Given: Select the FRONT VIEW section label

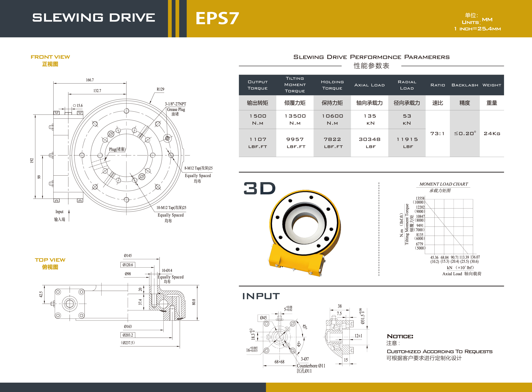Looking at the screenshot, I should [x=50, y=57].
